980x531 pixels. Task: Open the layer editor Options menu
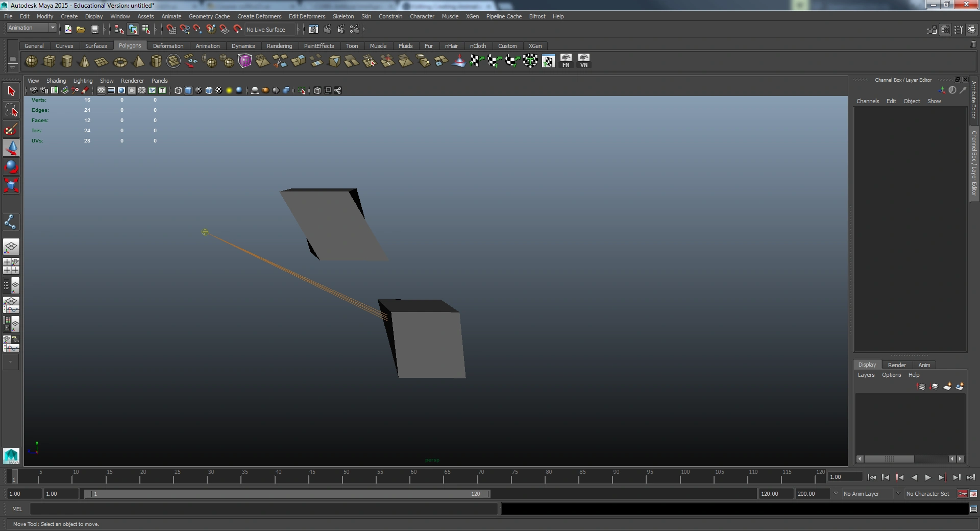[891, 375]
